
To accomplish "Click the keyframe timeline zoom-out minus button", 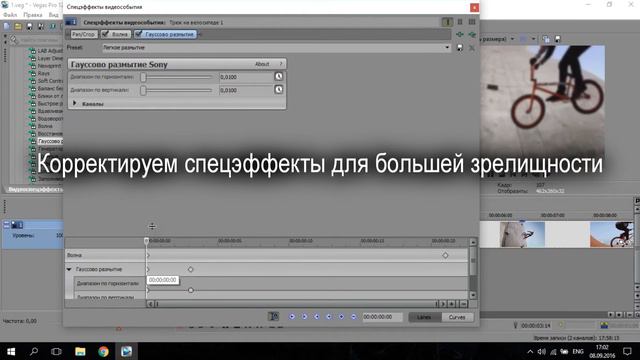I will tap(463, 304).
